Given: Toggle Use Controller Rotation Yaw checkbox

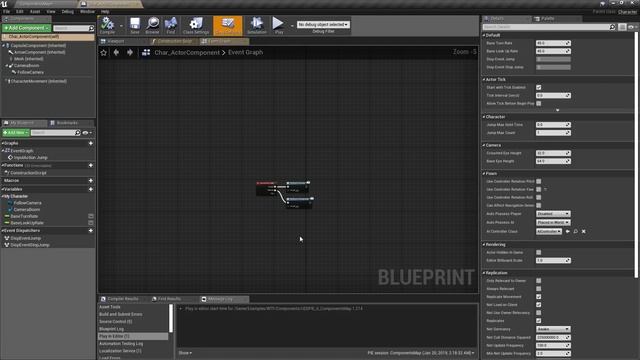Looking at the screenshot, I should (x=539, y=189).
